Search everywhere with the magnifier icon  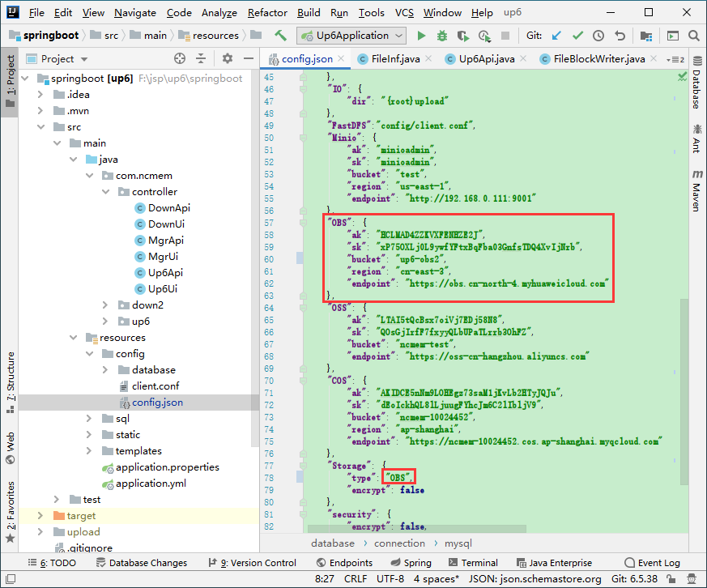694,36
